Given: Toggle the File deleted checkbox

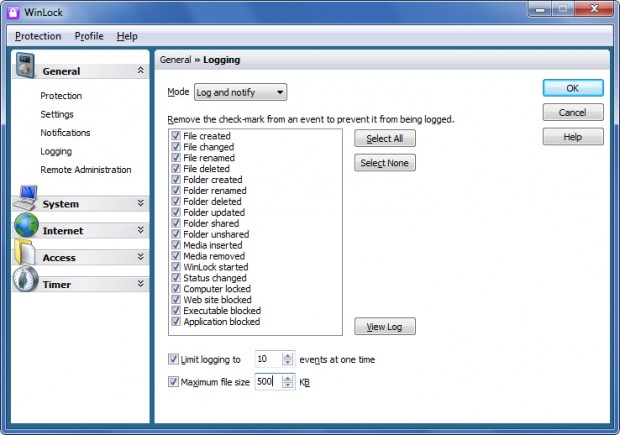Looking at the screenshot, I should pyautogui.click(x=176, y=168).
